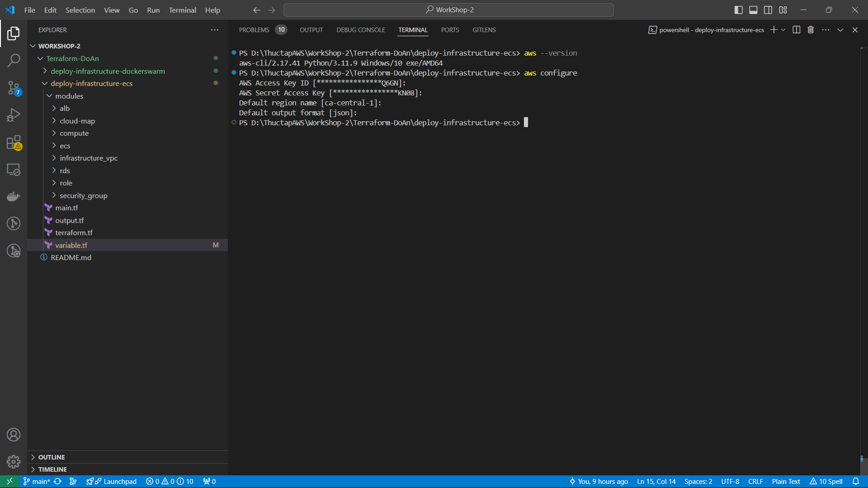Click the WorkShop-2 command center search box
This screenshot has width=868, height=488.
point(448,10)
